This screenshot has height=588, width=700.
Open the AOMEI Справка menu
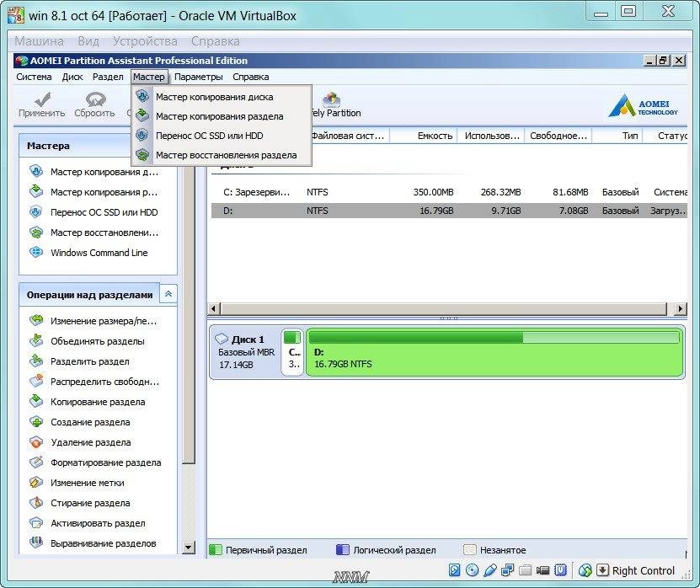coord(251,77)
